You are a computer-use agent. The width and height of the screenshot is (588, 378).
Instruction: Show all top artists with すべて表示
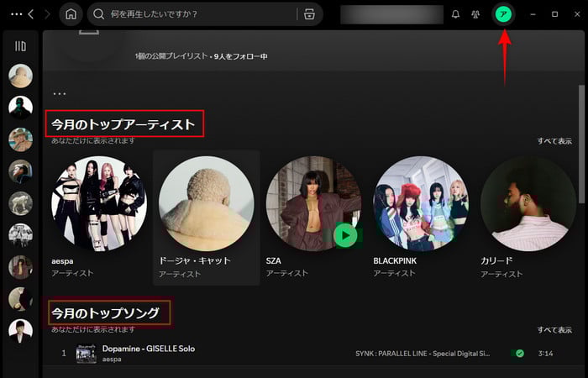(x=554, y=141)
